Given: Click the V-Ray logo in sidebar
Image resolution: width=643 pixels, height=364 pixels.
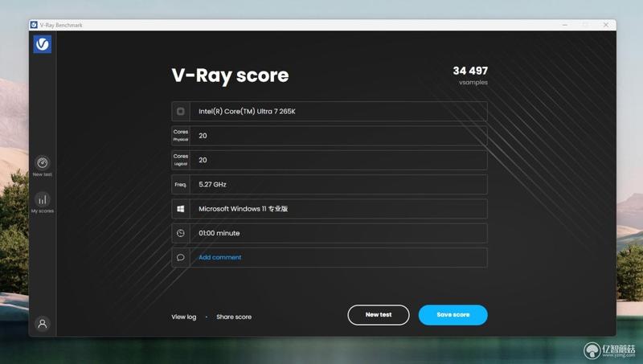Looking at the screenshot, I should point(43,44).
